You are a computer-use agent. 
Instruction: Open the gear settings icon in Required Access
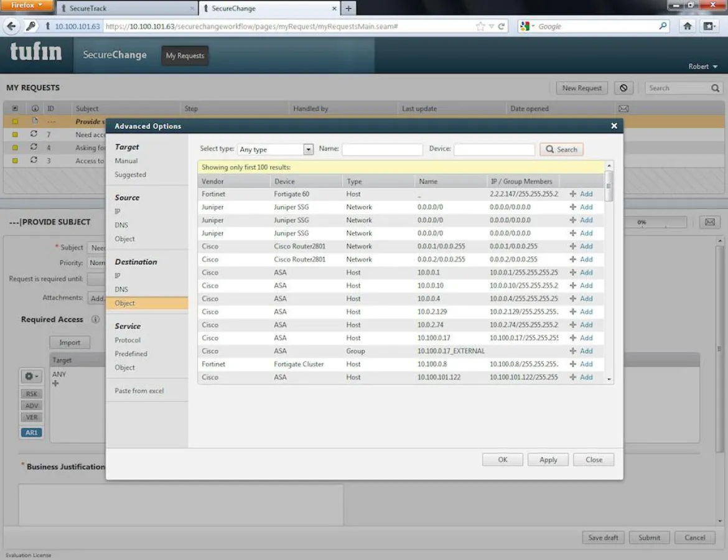coord(31,376)
